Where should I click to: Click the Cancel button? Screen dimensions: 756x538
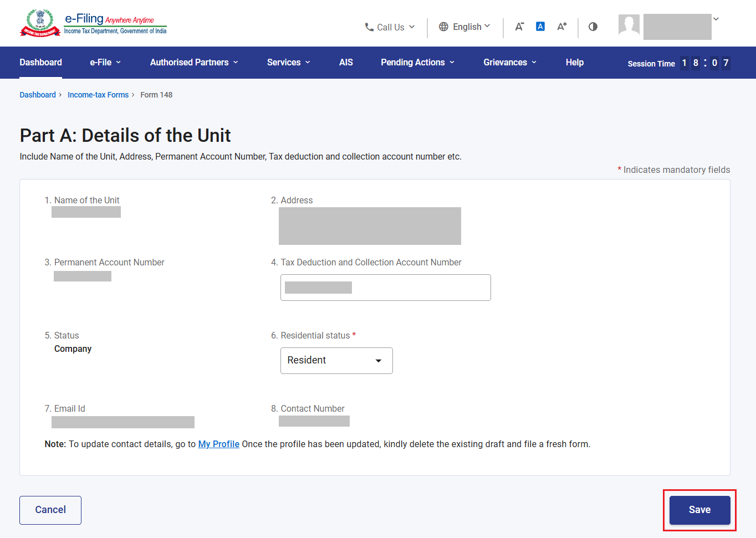pos(50,510)
